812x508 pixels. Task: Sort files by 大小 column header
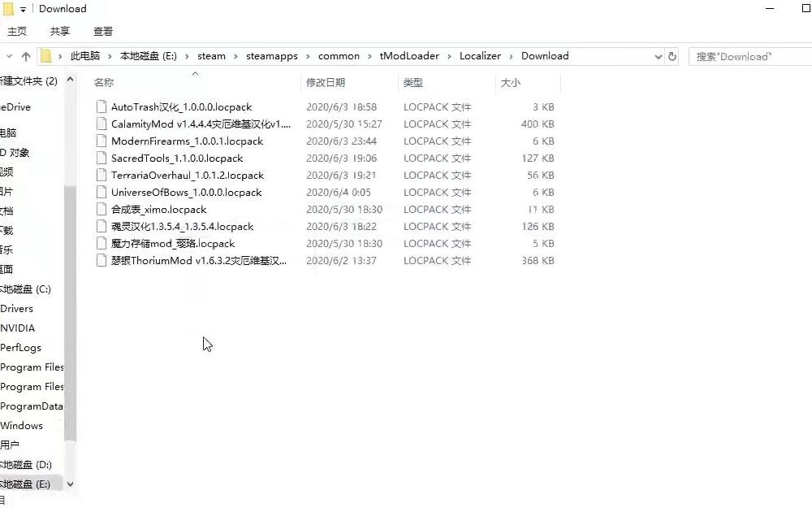point(510,83)
